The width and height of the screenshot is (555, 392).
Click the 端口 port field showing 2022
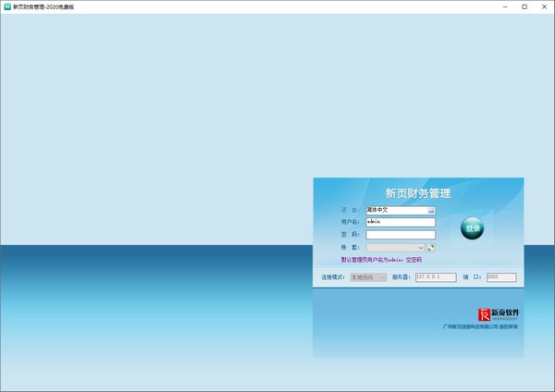click(x=501, y=277)
